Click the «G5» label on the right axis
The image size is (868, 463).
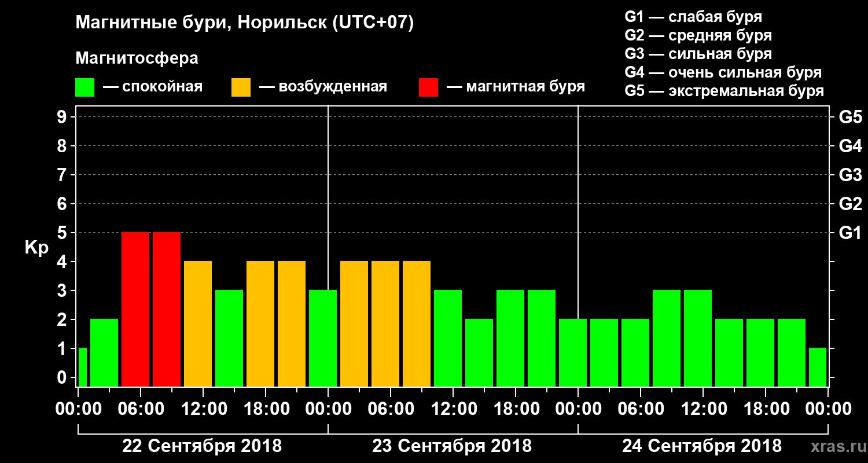851,117
